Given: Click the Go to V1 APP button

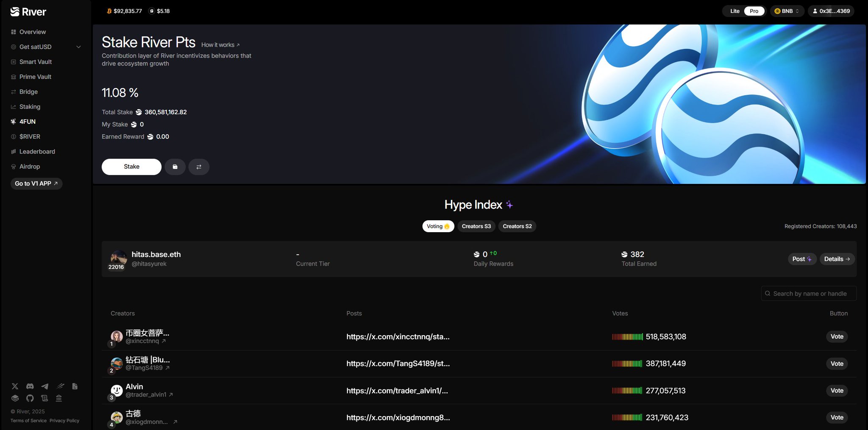Looking at the screenshot, I should [36, 183].
